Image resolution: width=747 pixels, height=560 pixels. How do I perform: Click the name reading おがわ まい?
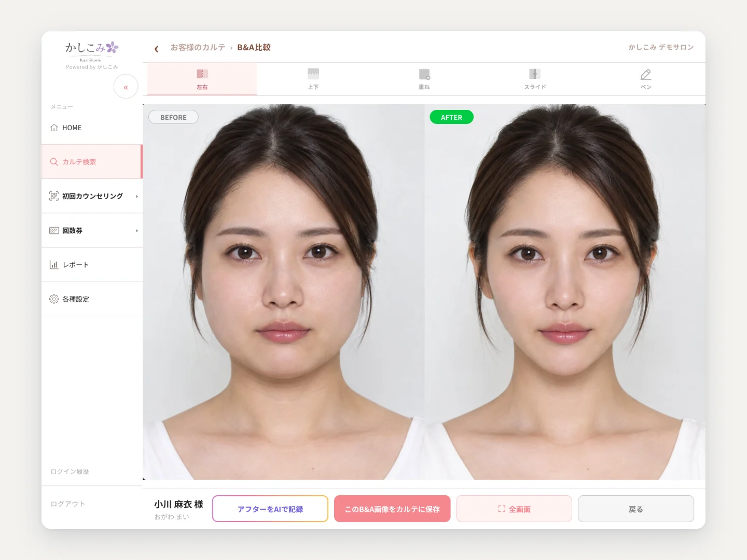172,516
